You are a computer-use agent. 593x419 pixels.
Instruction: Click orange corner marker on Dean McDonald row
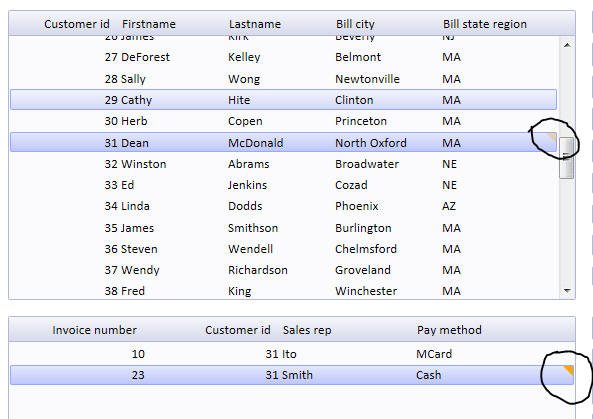pyautogui.click(x=552, y=136)
